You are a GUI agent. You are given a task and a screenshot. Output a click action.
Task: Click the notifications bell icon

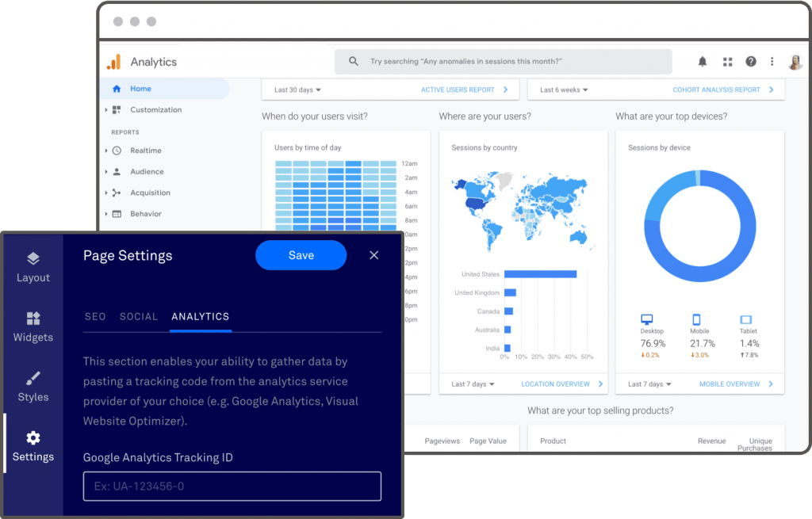point(703,62)
